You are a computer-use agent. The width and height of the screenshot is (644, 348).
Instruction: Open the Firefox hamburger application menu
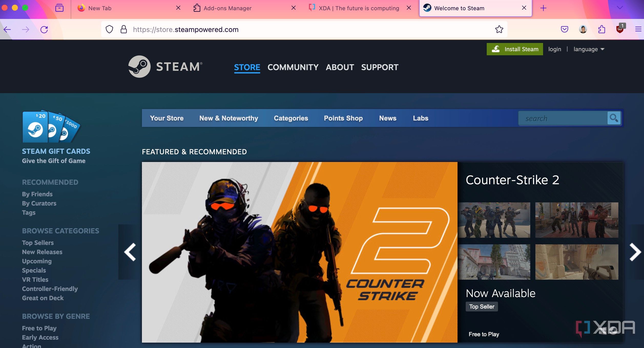coord(638,29)
